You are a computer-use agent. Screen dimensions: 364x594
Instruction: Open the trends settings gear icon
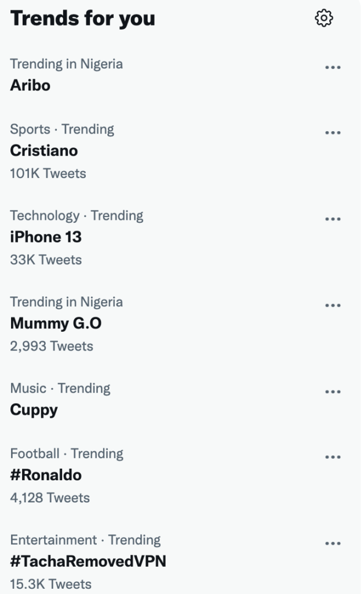[x=324, y=19]
